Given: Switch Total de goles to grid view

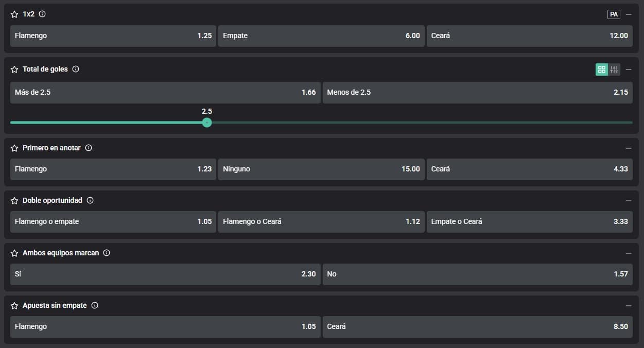Looking at the screenshot, I should (601, 69).
